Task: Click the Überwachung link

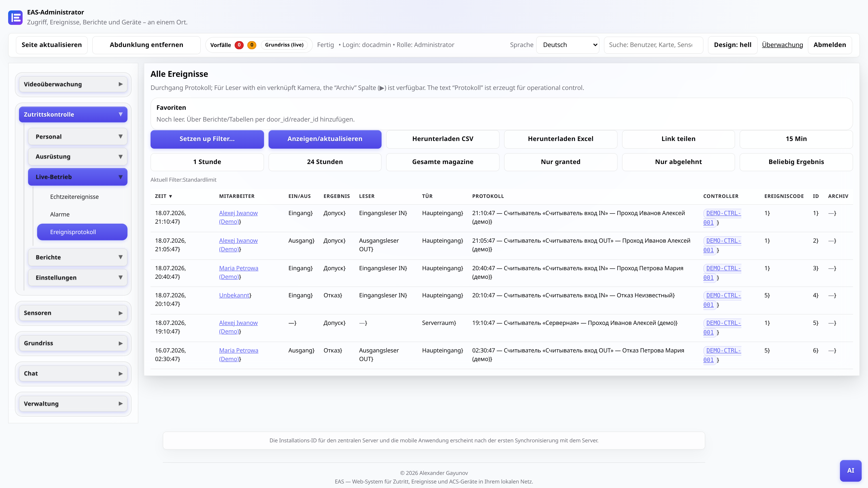Action: (782, 45)
